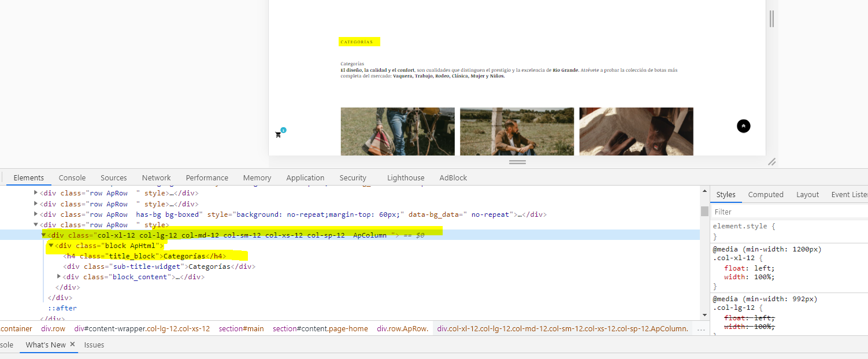Open the Memory tab
This screenshot has width=868, height=359.
pos(257,177)
